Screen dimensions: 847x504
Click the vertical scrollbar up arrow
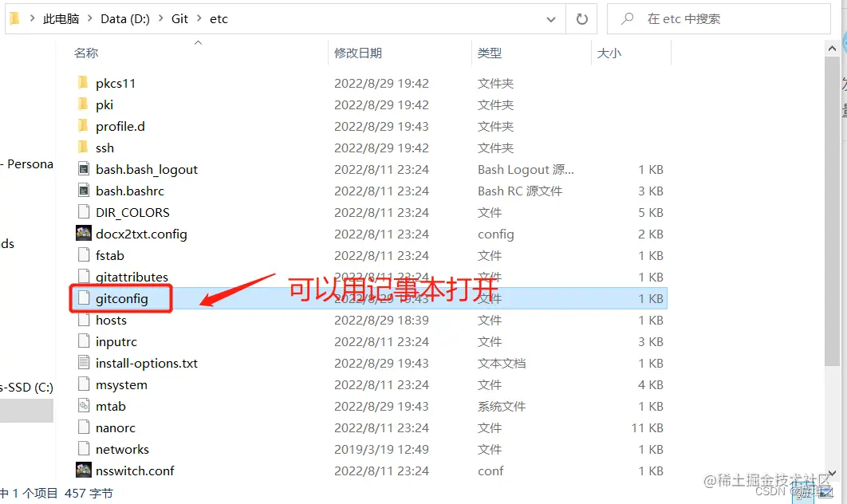(x=832, y=49)
